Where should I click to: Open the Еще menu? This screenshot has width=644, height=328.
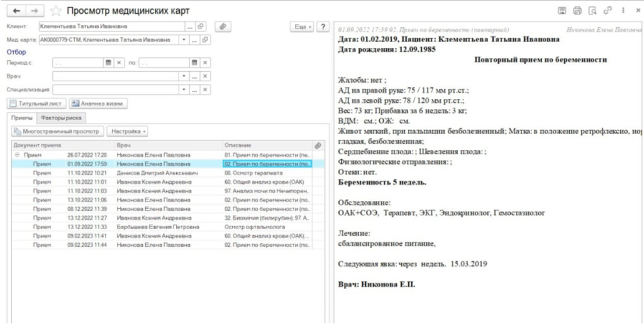(303, 26)
